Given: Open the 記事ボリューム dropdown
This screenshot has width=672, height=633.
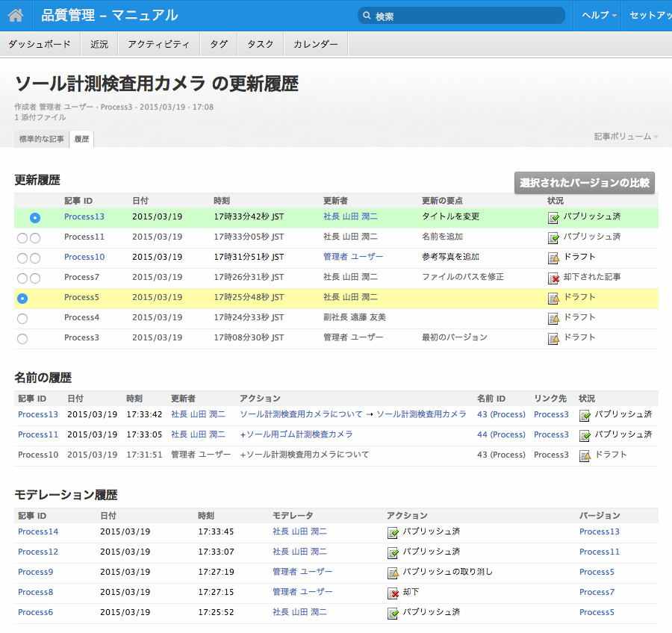Looking at the screenshot, I should (626, 137).
